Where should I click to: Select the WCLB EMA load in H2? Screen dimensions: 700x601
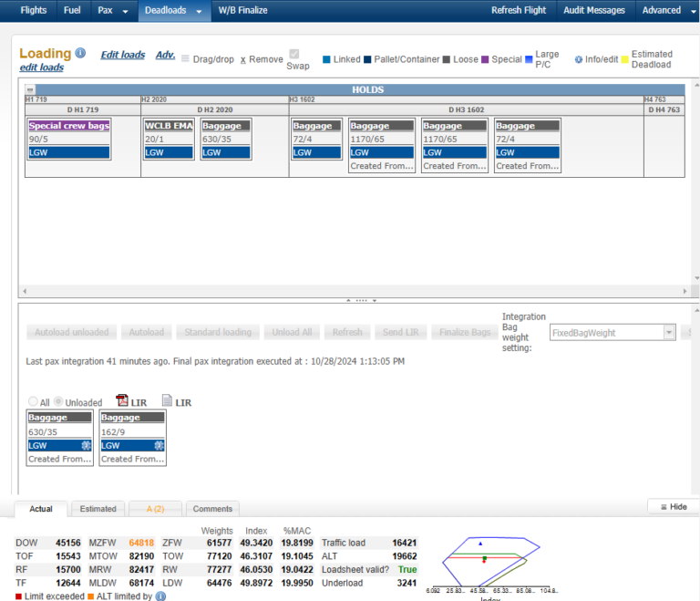pyautogui.click(x=169, y=139)
